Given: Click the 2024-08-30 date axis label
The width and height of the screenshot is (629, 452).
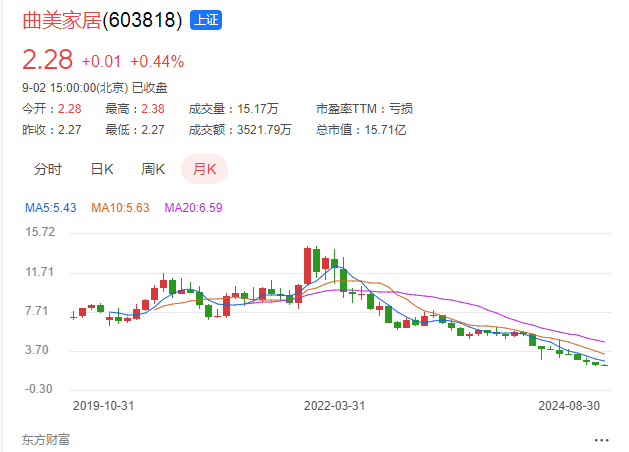Looking at the screenshot, I should pyautogui.click(x=569, y=406).
